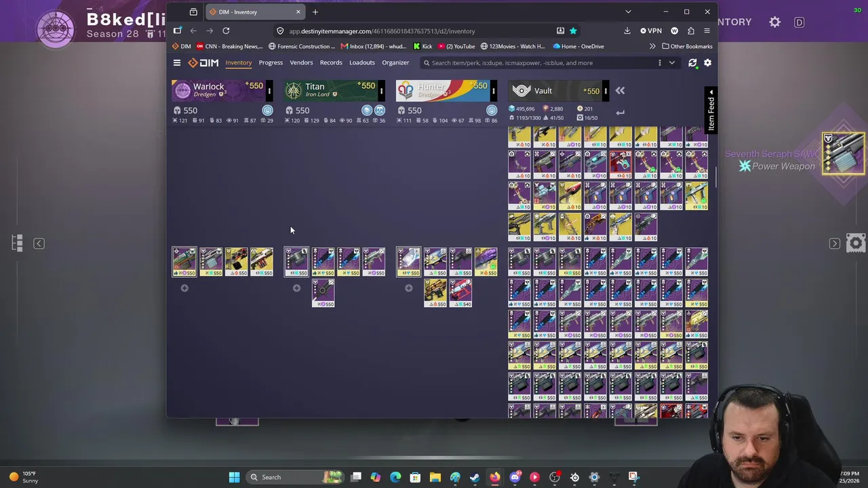Viewport: 868px width, 488px height.
Task: Click the address bar URL
Action: (x=382, y=31)
